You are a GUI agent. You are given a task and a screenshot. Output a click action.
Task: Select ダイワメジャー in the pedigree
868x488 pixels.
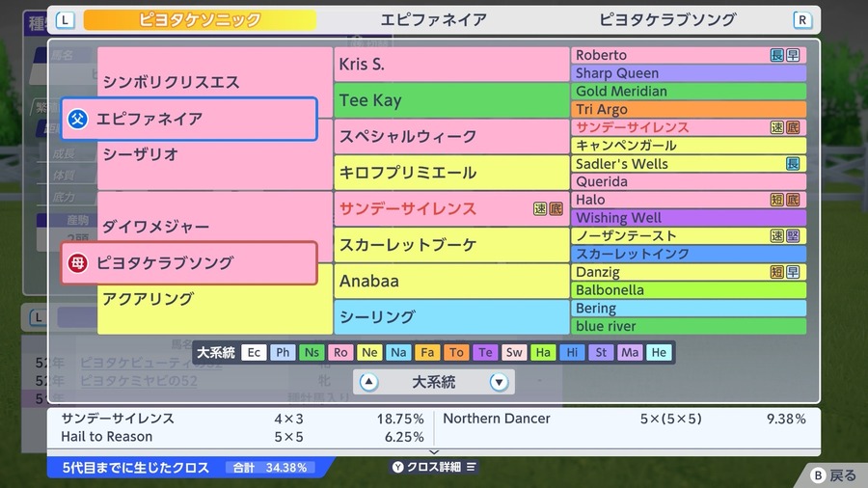click(155, 227)
